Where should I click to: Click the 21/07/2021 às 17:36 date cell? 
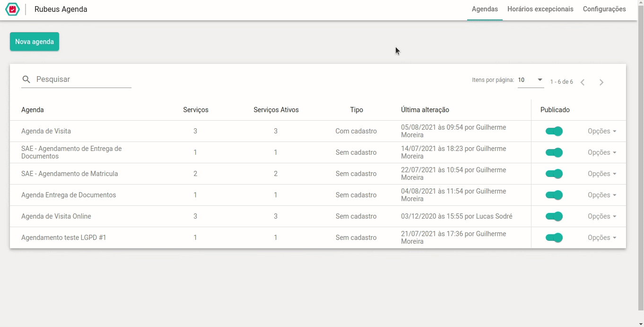pos(453,238)
